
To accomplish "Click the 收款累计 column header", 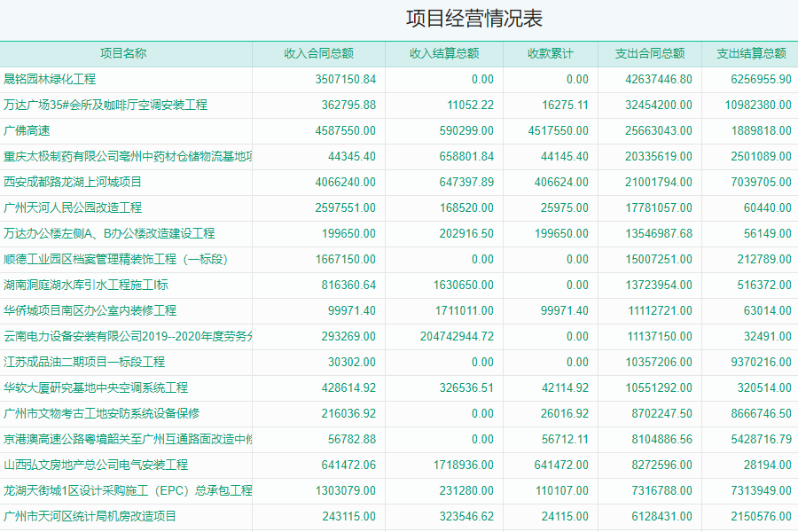I will pyautogui.click(x=550, y=53).
